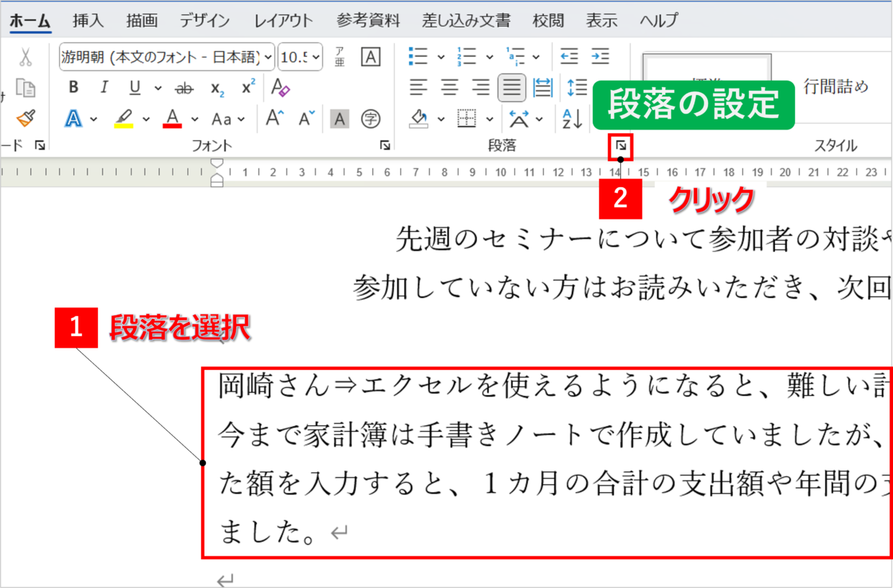Click the Format Painter brush icon
This screenshot has height=588, width=893.
26,118
